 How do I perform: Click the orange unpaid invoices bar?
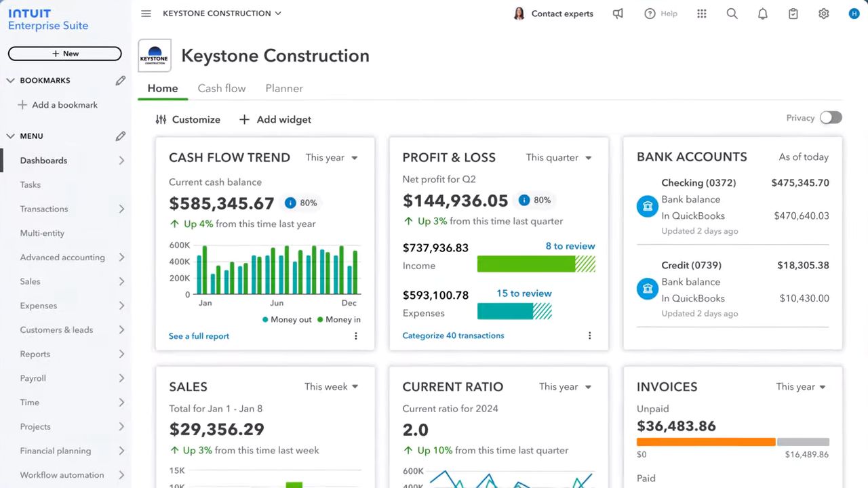coord(705,442)
